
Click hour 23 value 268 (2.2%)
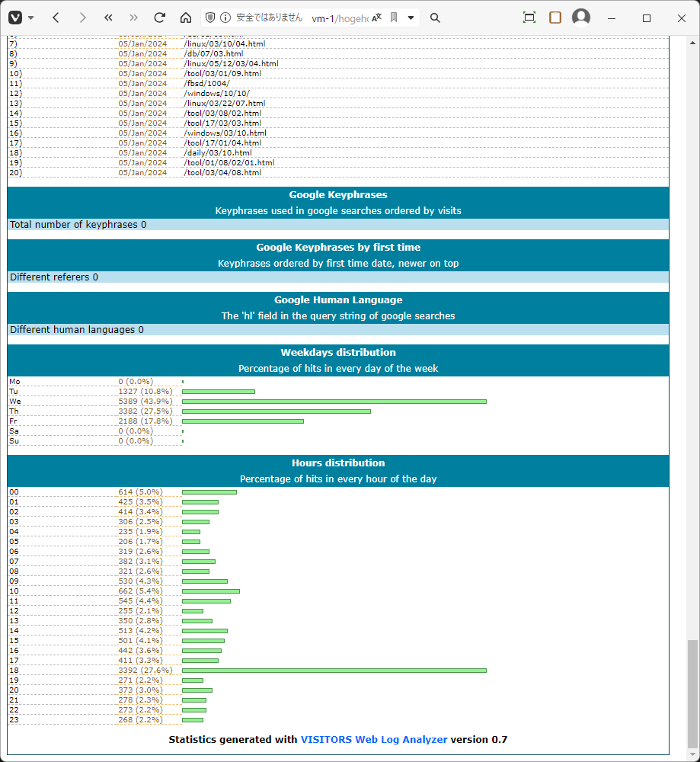[x=140, y=720]
